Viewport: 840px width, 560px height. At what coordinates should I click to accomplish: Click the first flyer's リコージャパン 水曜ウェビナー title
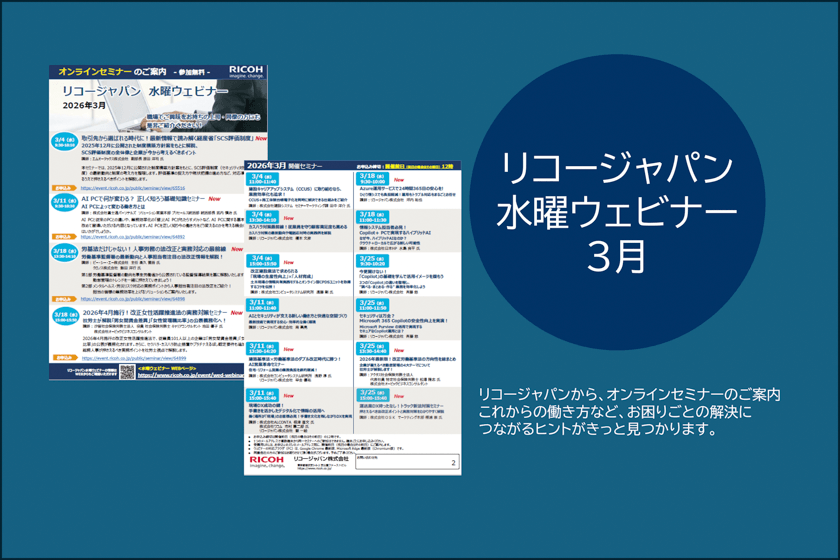click(x=145, y=92)
